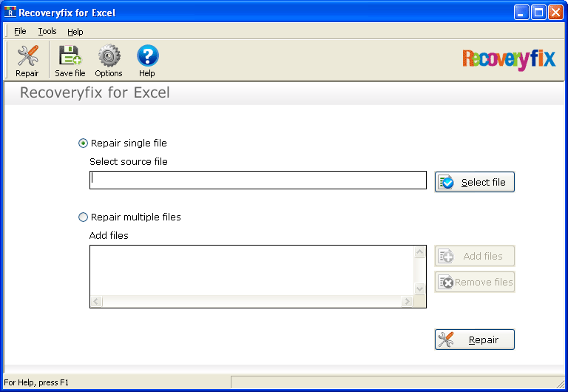Click the Repair toolbar icon
This screenshot has height=392, width=568.
tap(27, 61)
